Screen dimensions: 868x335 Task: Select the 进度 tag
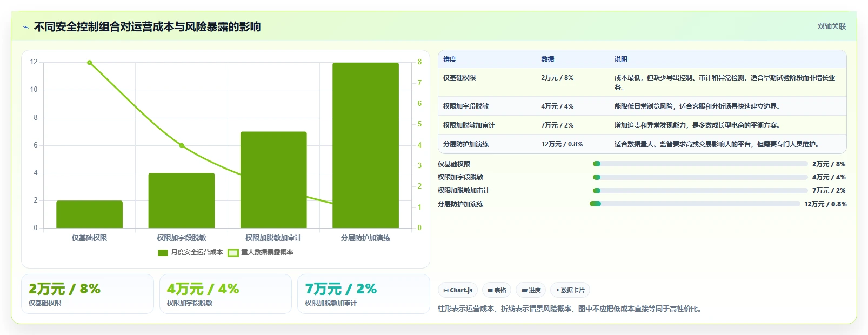click(531, 290)
